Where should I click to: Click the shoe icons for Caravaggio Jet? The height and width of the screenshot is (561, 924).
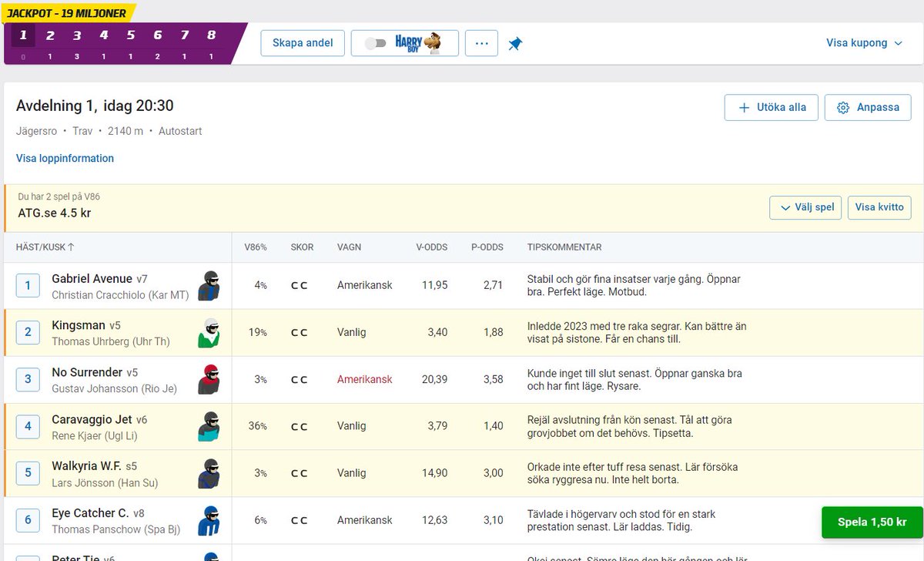300,427
